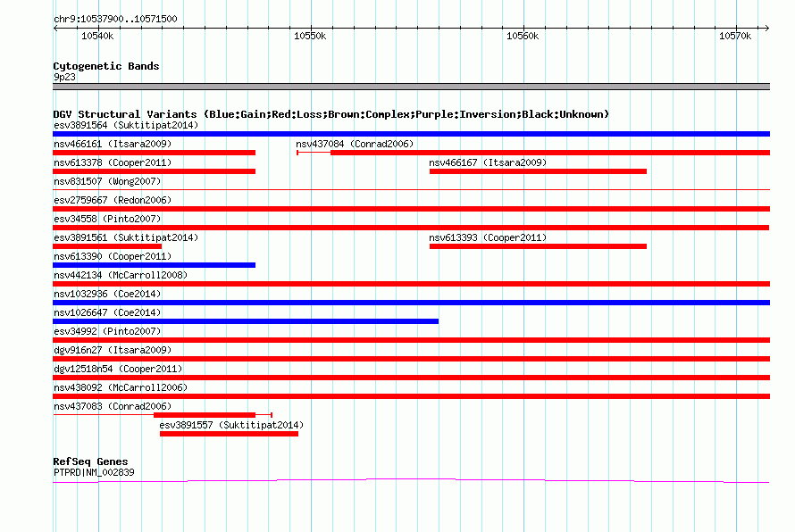Select the nsv466161 (Itsara2009) label

coord(113,144)
